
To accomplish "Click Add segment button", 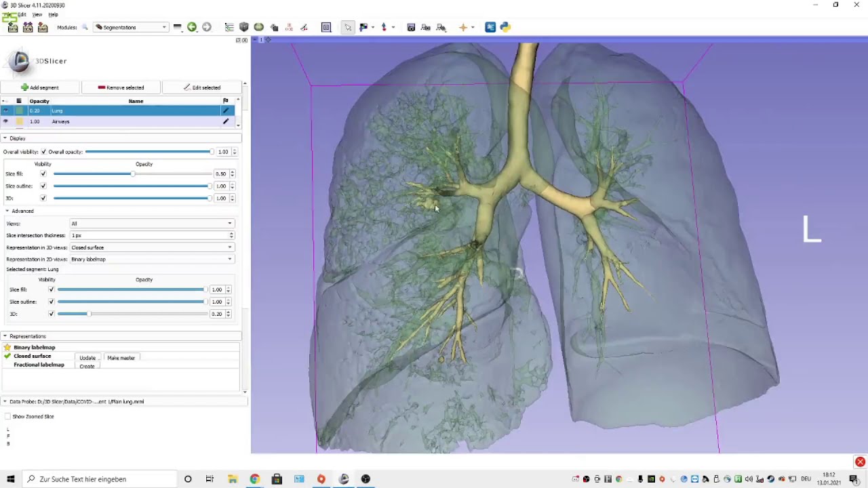I will (x=40, y=87).
